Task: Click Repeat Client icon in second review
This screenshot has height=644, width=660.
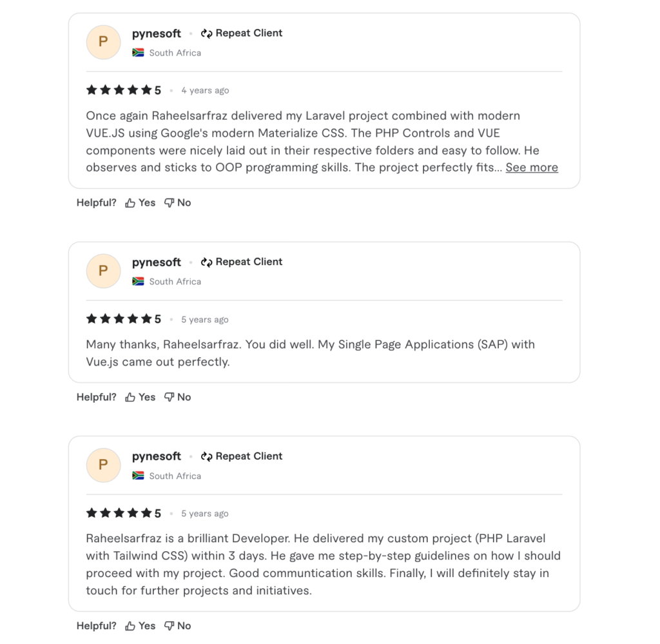Action: click(207, 262)
